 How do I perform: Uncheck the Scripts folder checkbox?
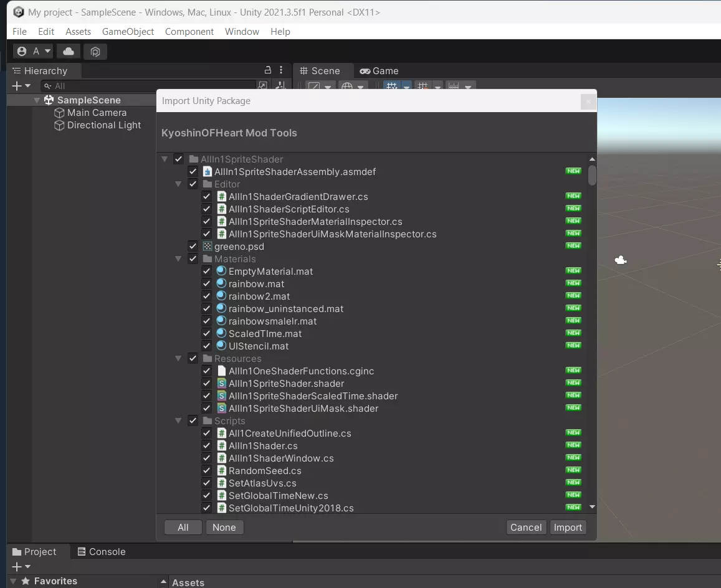pos(193,420)
